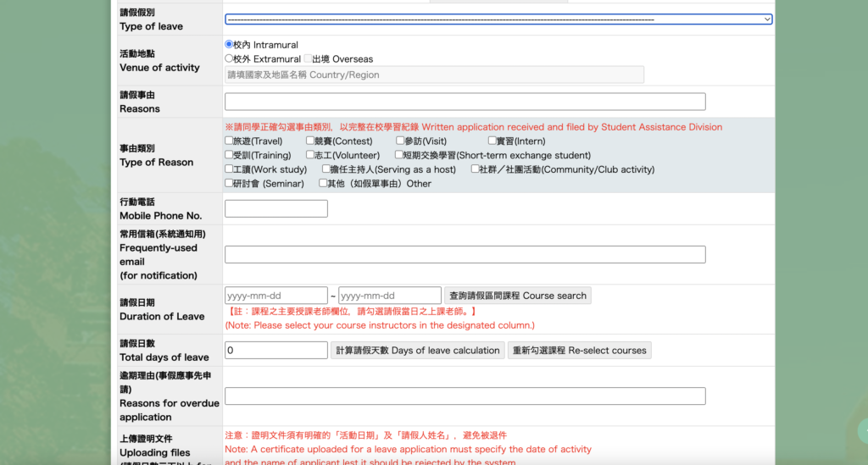Click the Mobile Phone No. field
This screenshot has width=868, height=465.
point(275,208)
